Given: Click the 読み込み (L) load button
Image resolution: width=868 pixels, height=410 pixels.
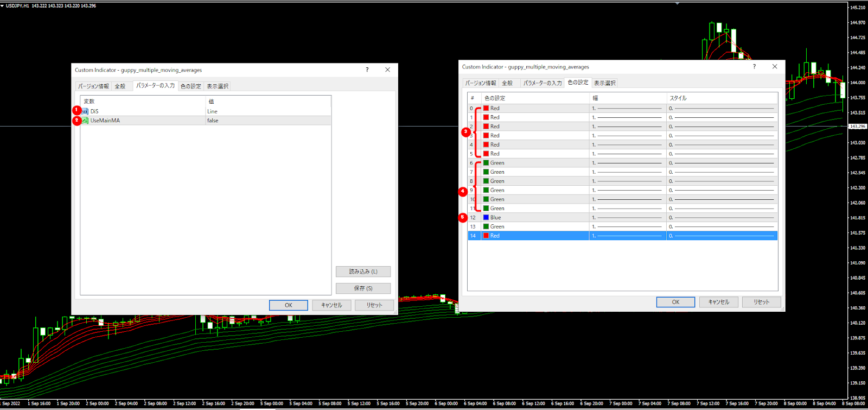Looking at the screenshot, I should coord(363,272).
